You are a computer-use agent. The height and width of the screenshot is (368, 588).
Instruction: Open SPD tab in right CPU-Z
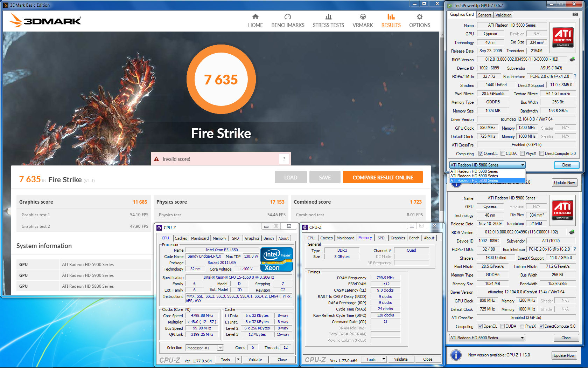381,238
